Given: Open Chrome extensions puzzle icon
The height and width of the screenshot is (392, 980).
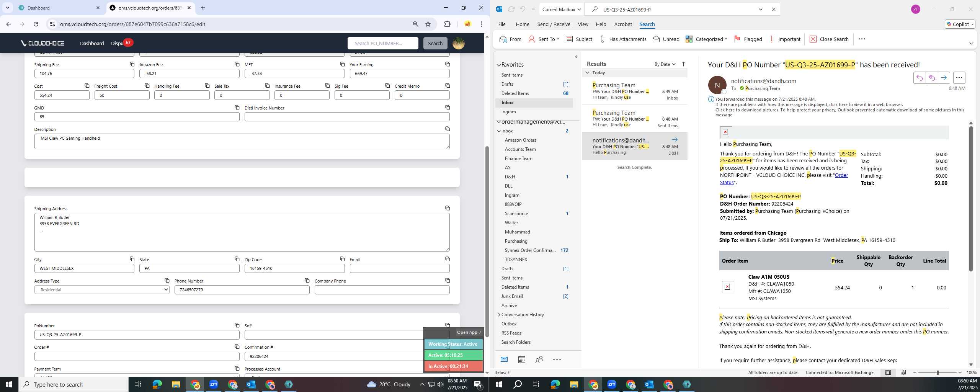Looking at the screenshot, I should 447,24.
